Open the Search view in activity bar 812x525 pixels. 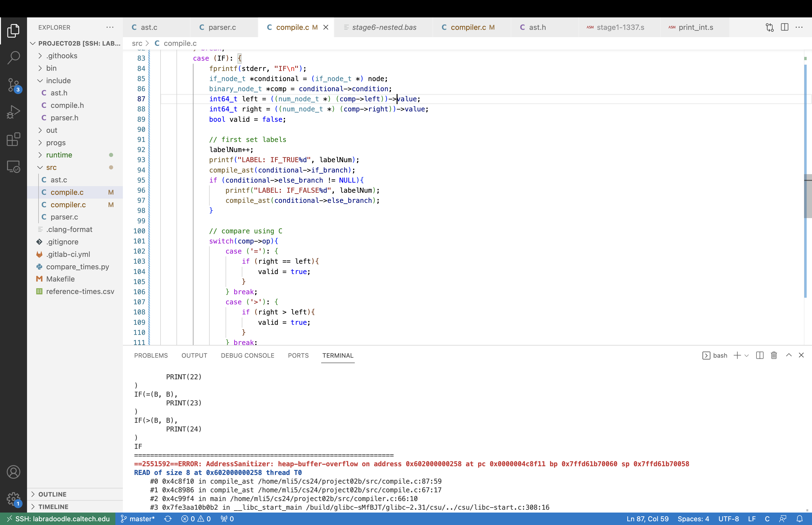click(x=13, y=57)
